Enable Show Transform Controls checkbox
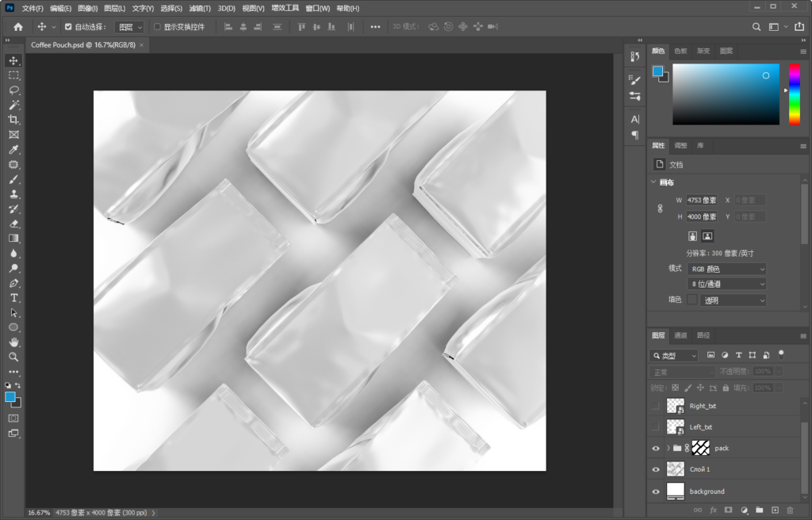 tap(158, 27)
